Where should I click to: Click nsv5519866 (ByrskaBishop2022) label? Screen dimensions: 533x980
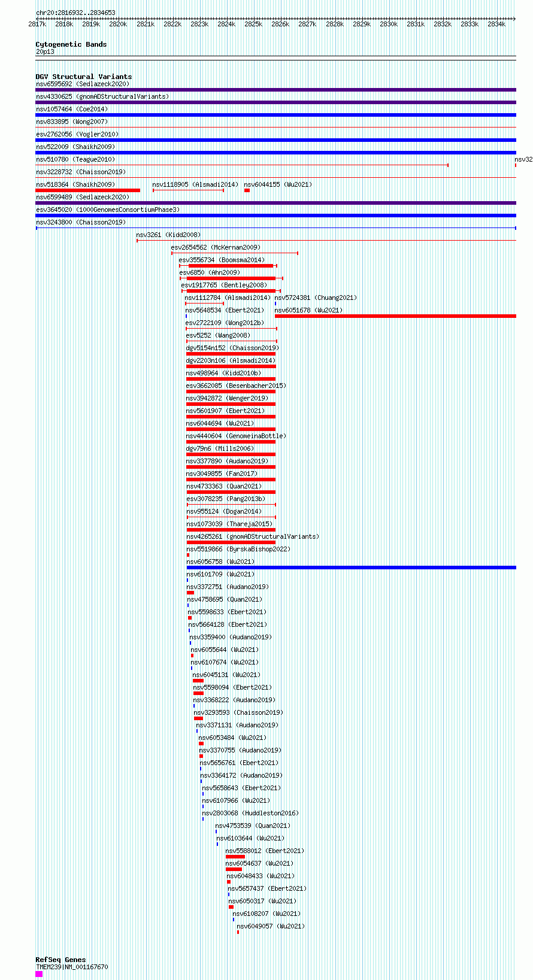click(x=239, y=549)
